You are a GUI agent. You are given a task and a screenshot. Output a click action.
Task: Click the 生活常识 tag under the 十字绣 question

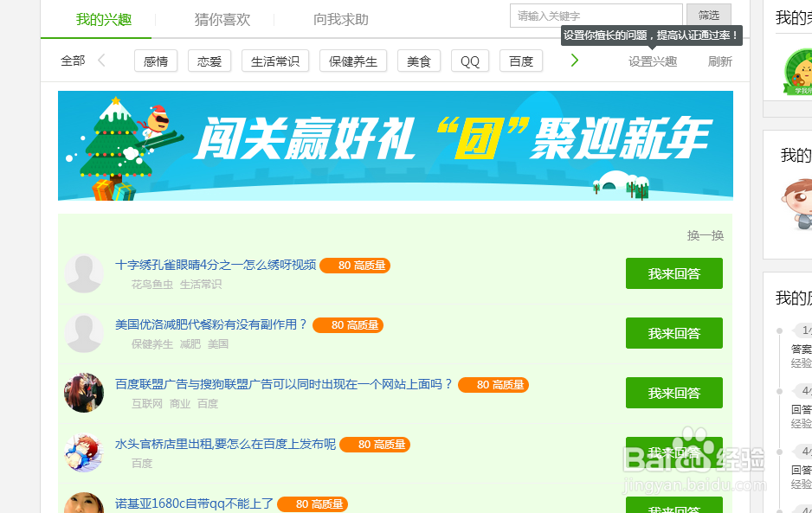[201, 285]
